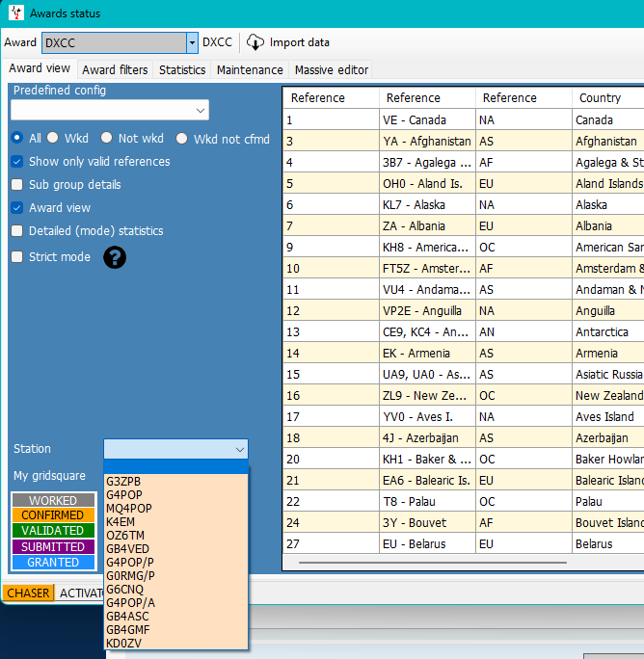Select the VE - Canada row cell
644x659 pixels.
point(427,120)
